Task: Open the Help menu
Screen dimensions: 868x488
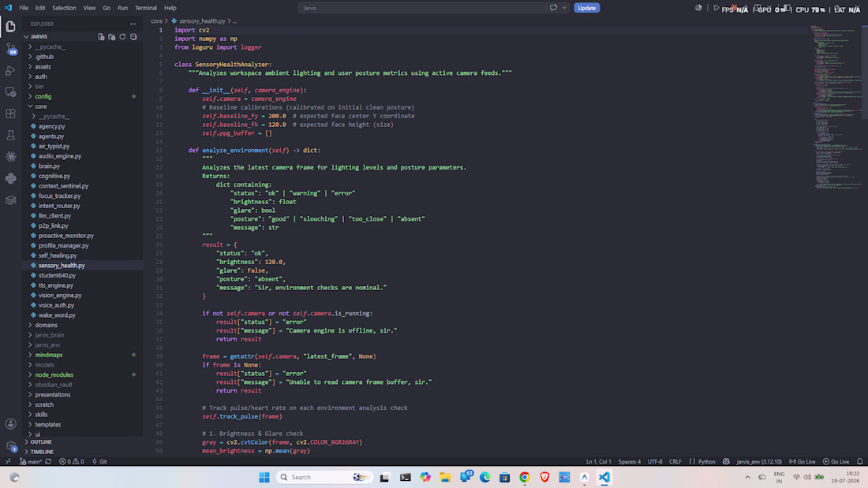Action: [x=170, y=8]
